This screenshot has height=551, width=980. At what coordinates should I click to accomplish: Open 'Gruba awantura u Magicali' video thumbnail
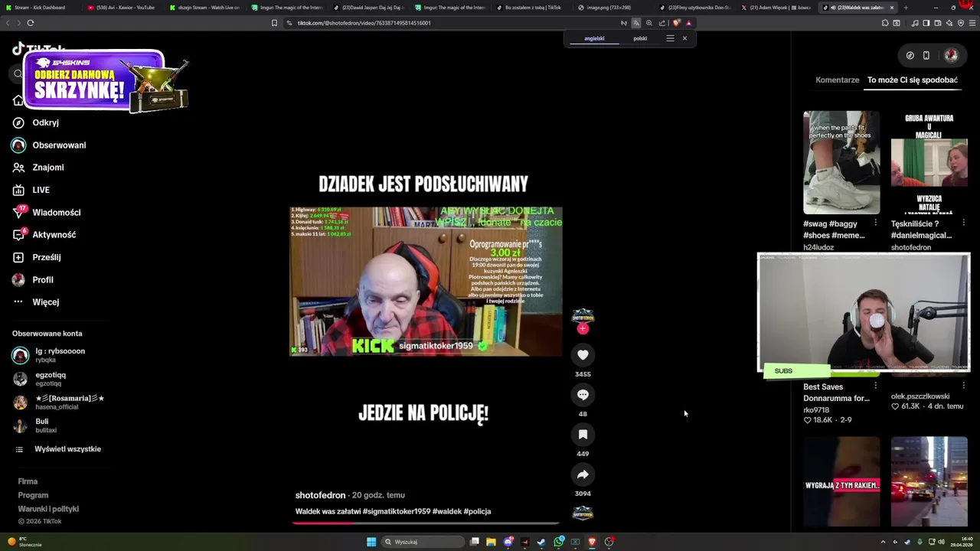[x=929, y=162]
